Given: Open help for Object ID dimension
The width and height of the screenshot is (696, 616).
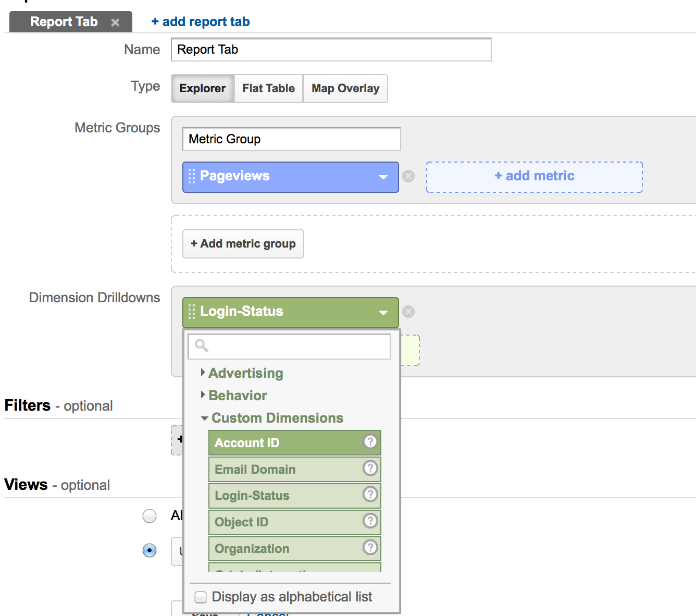Looking at the screenshot, I should [x=370, y=521].
